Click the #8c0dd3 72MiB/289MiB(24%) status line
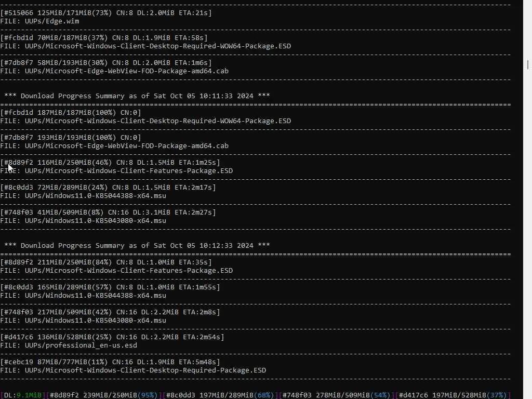 coord(108,187)
